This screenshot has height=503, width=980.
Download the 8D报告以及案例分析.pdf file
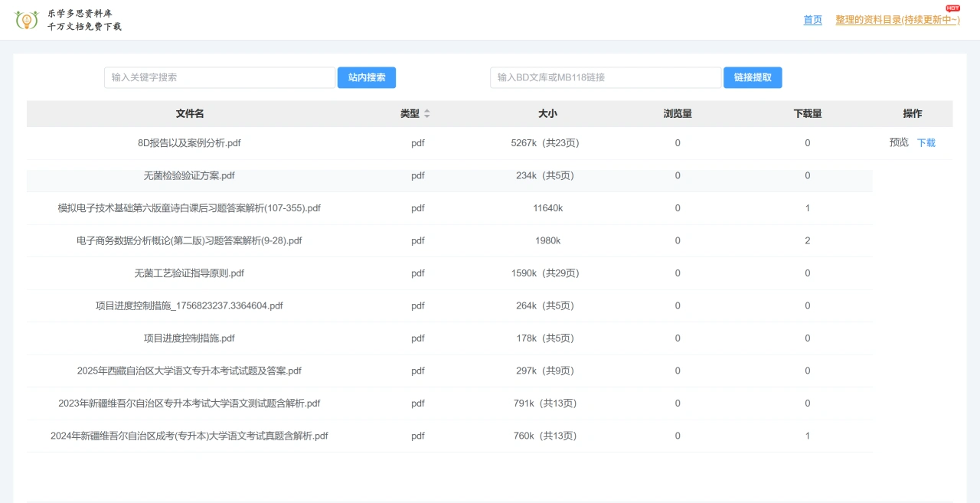click(x=926, y=142)
